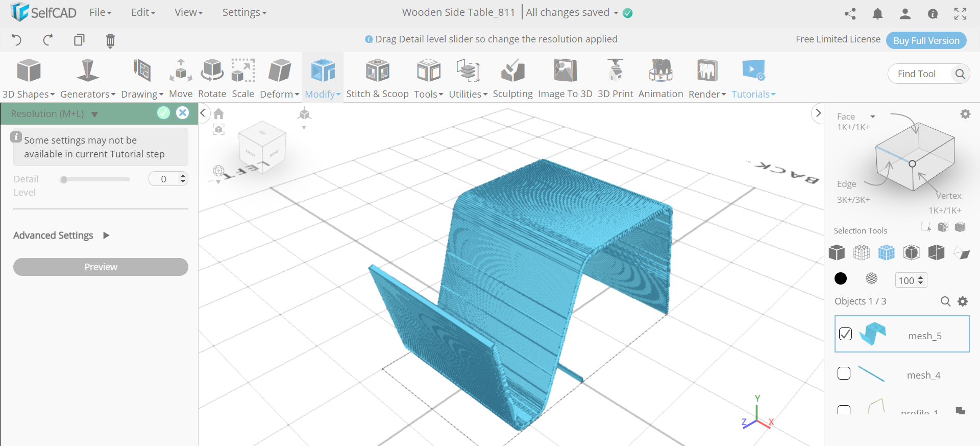Screen dimensions: 980x446
Task: Open the View menu
Action: (188, 12)
